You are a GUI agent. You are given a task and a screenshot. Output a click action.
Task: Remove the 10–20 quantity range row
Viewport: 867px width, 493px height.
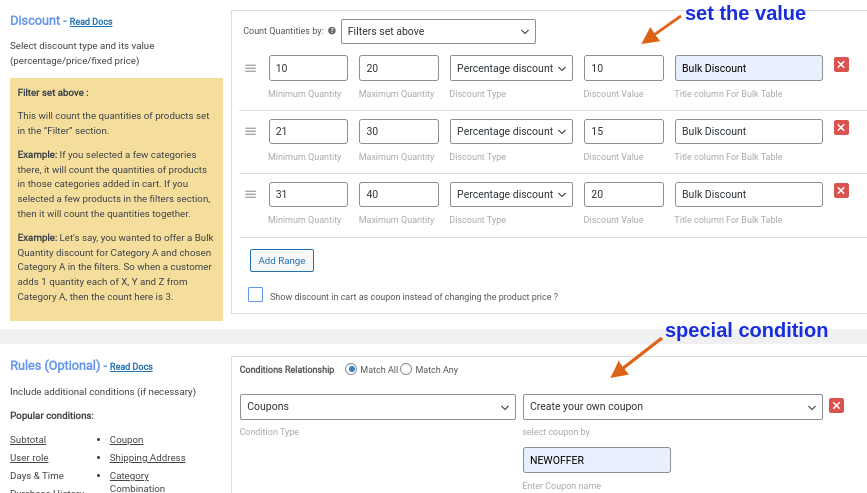point(841,66)
